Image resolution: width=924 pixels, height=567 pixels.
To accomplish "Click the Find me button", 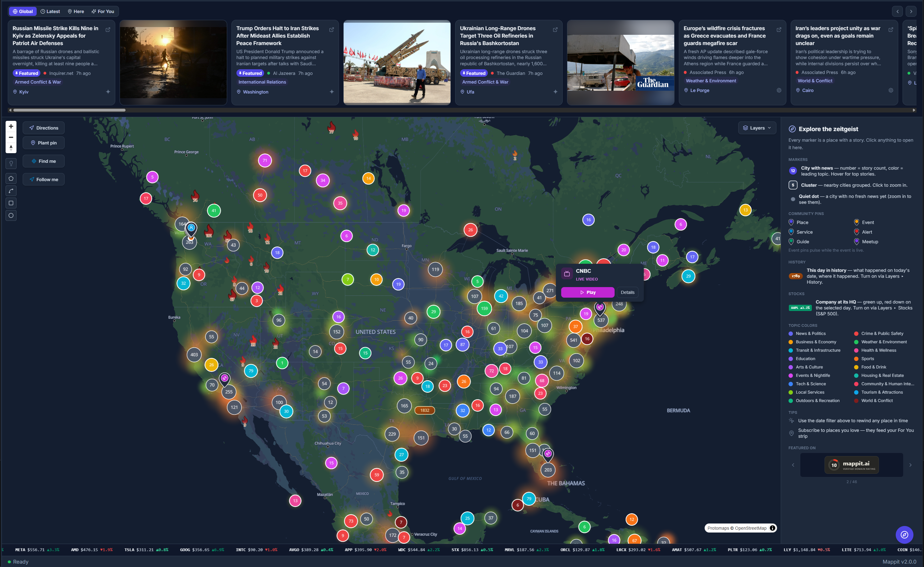I will (x=43, y=161).
